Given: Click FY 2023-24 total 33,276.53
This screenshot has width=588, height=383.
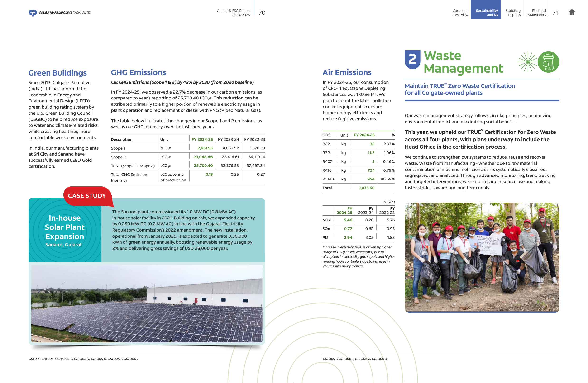Looking at the screenshot, I should pyautogui.click(x=229, y=165).
